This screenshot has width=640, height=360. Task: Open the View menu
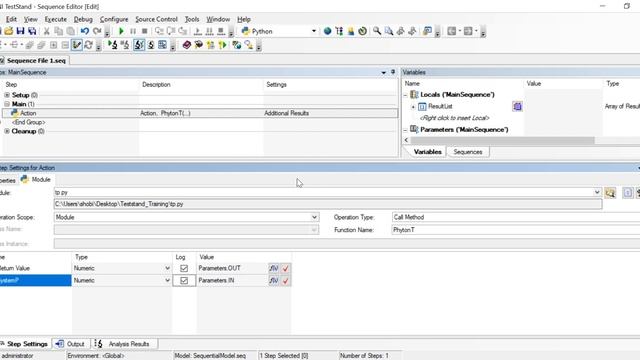31,19
